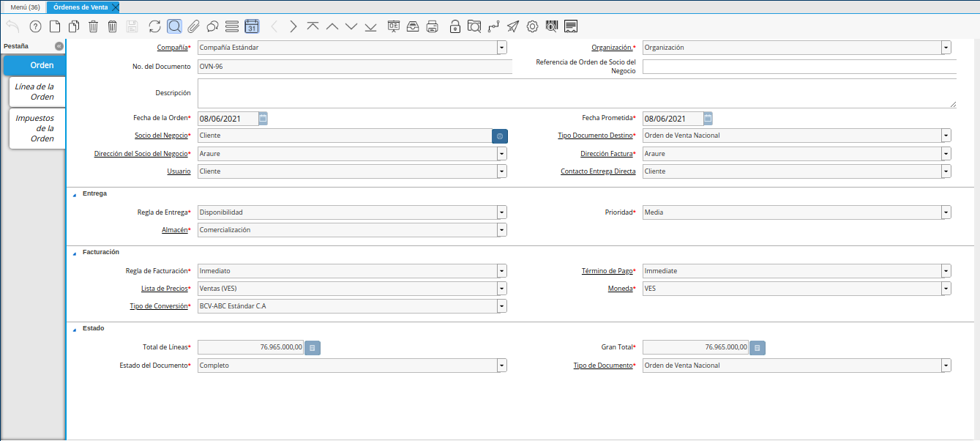Open the process gear icon
980x441 pixels.
[533, 26]
